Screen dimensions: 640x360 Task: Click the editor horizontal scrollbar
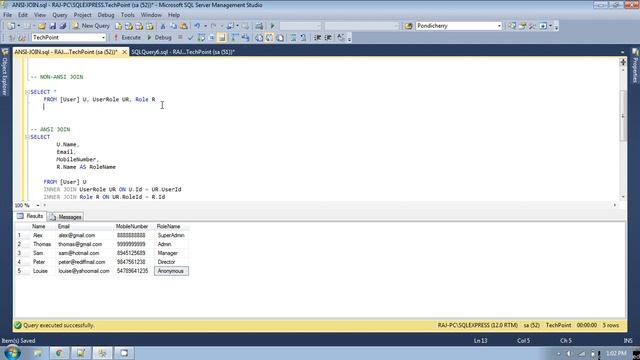[x=329, y=205]
